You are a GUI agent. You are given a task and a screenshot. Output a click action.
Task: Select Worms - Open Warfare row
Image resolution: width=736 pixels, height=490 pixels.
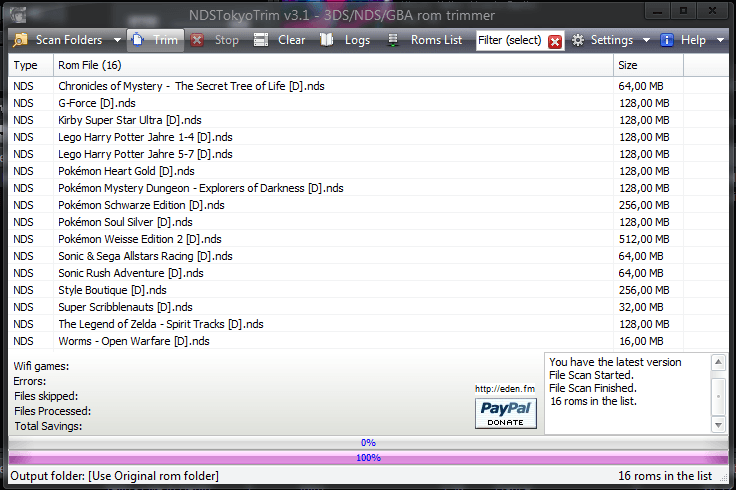pos(368,341)
